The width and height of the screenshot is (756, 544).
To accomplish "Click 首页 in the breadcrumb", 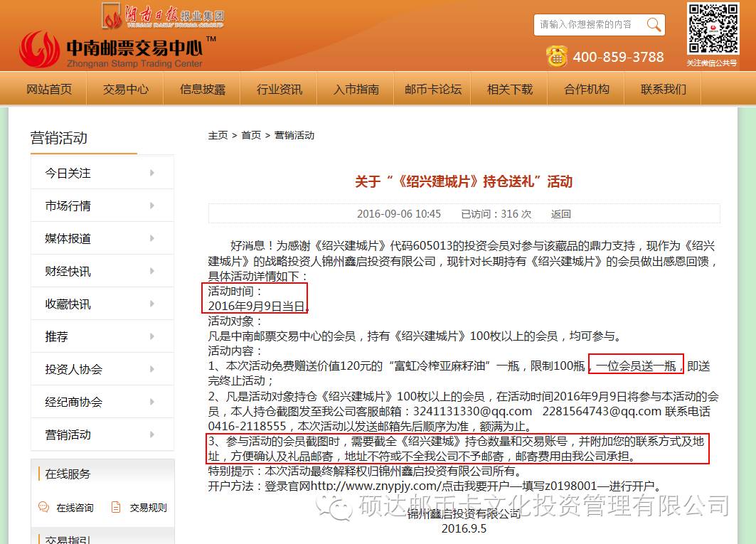I will pos(251,136).
